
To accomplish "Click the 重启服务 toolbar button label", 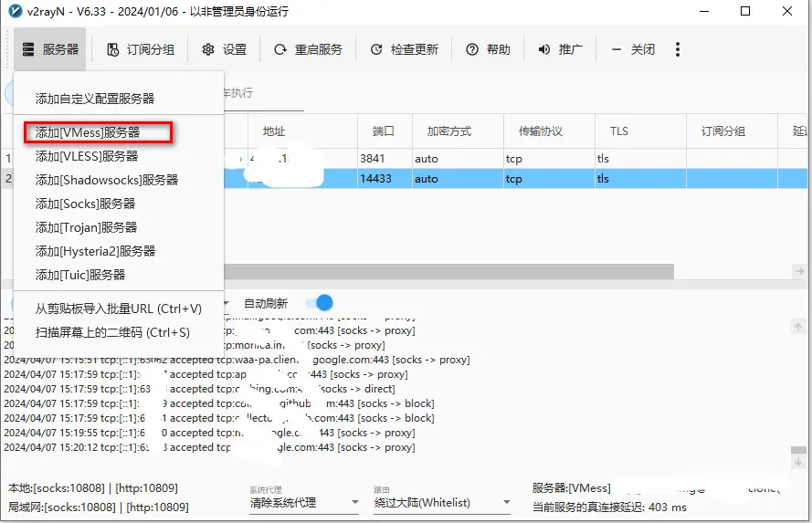I will (x=319, y=49).
